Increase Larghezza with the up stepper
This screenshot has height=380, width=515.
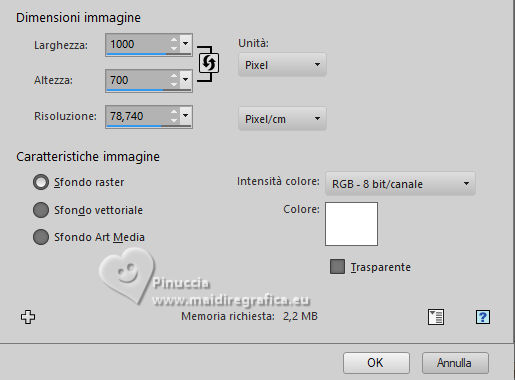click(x=174, y=40)
